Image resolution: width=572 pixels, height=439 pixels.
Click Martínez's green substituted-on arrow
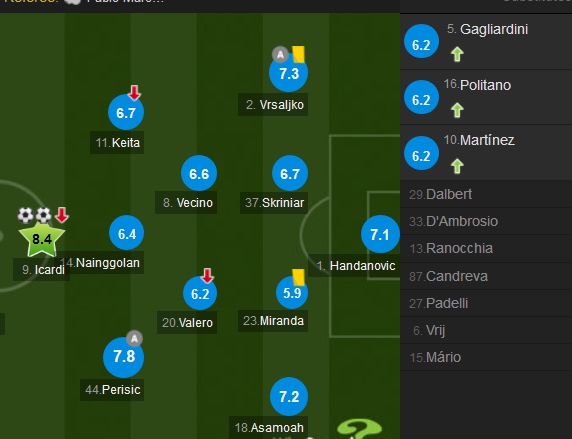[457, 166]
